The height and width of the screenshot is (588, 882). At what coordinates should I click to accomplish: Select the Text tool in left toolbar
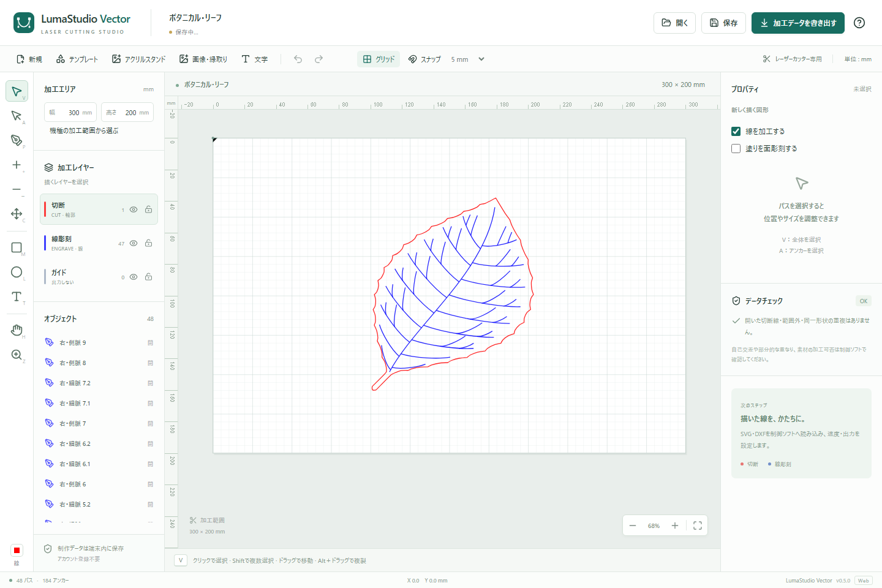17,296
